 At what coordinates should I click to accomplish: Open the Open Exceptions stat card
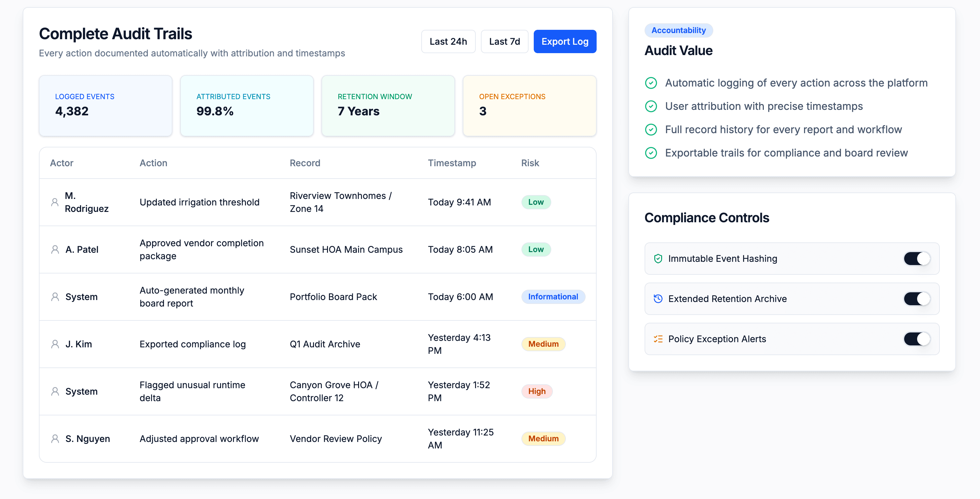coord(529,106)
